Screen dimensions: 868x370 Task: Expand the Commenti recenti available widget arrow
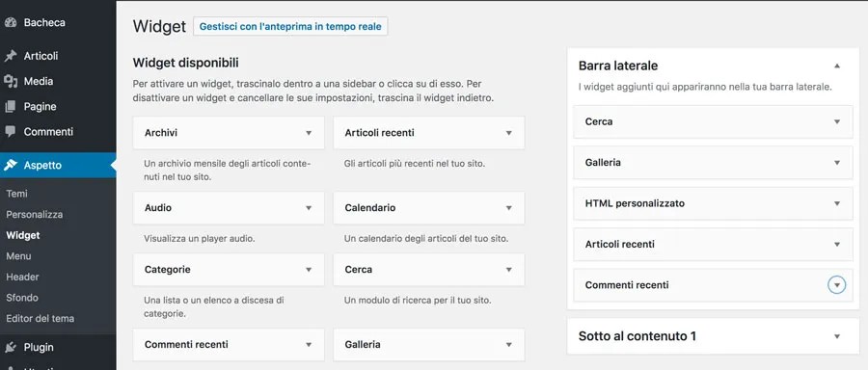coord(309,345)
